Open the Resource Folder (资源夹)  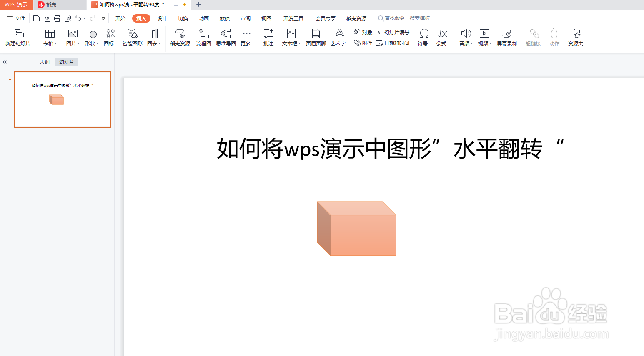[x=576, y=38]
